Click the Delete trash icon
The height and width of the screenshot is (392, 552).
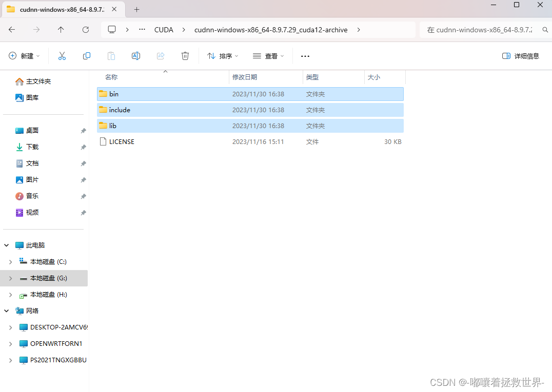185,56
